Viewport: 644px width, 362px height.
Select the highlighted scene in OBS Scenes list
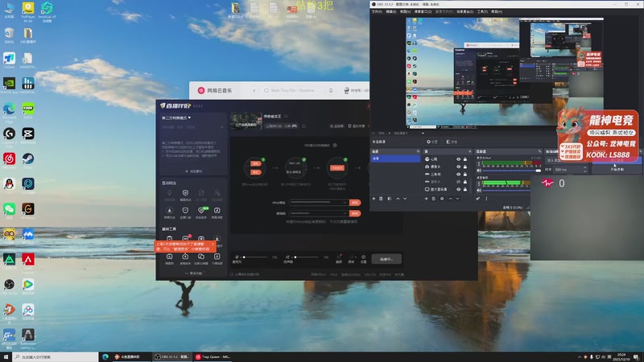[x=395, y=158]
